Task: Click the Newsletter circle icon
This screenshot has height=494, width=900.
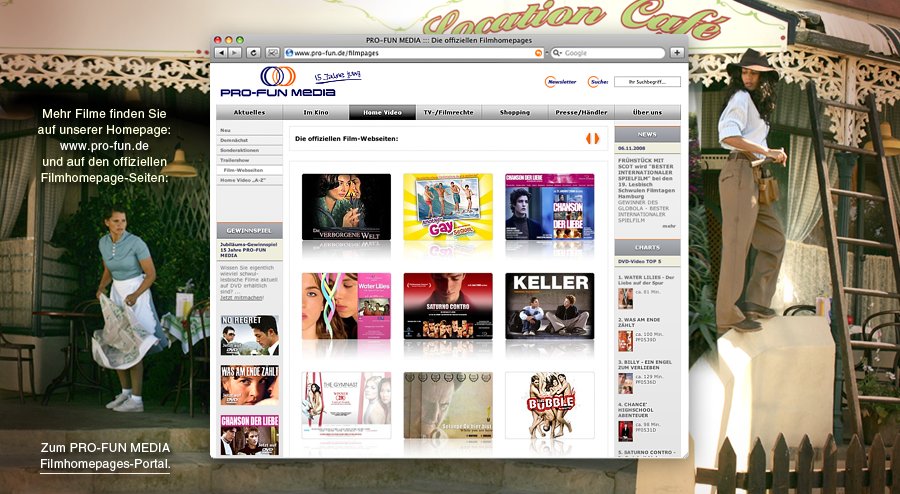Action: pos(549,82)
